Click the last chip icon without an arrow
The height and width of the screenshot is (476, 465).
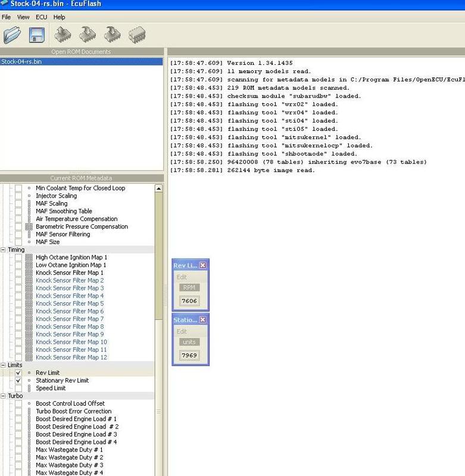[x=137, y=36]
